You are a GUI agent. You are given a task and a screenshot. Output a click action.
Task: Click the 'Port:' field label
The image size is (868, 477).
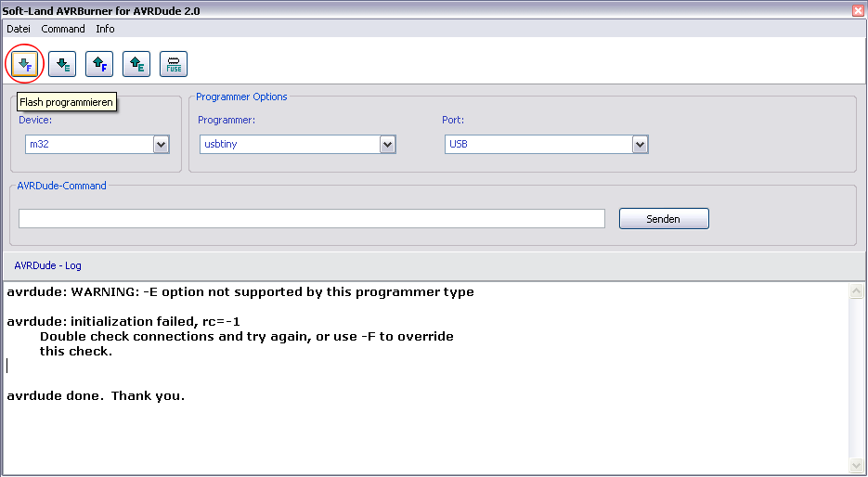pos(453,120)
